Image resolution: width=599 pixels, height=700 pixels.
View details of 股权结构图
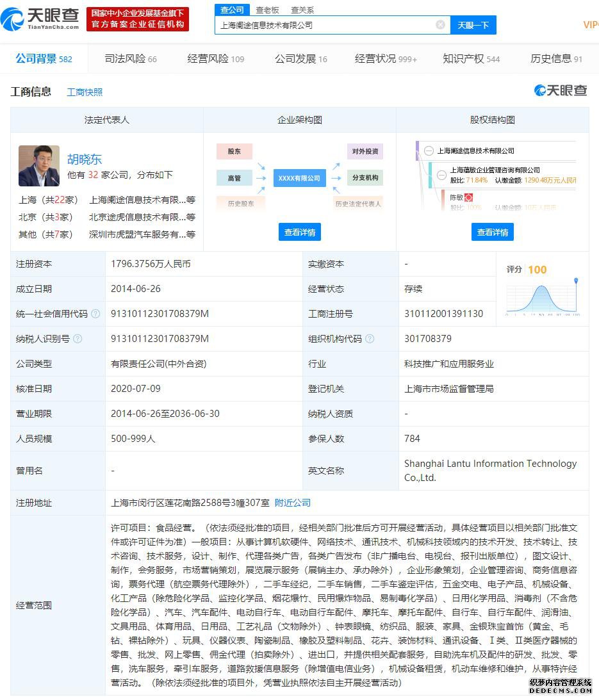click(x=492, y=232)
